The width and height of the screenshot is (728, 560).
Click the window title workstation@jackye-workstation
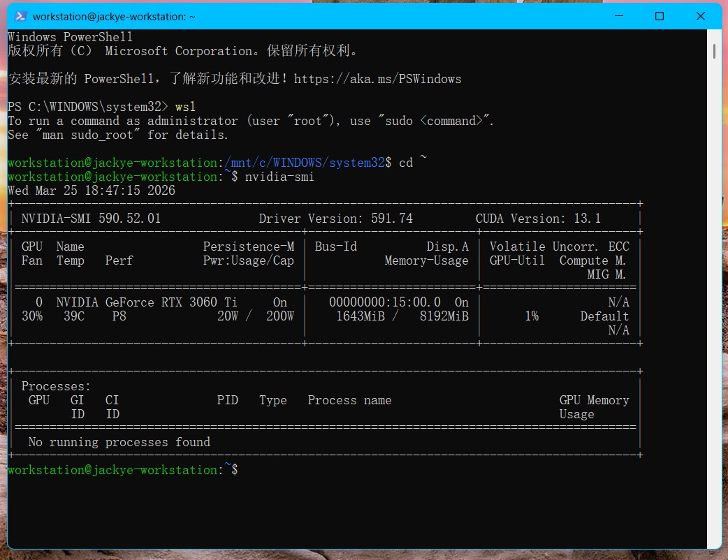coord(114,16)
